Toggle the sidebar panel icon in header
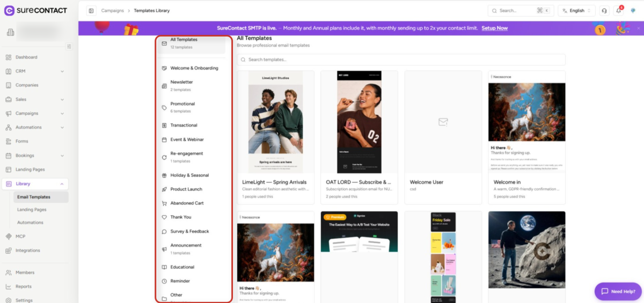 pos(91,10)
